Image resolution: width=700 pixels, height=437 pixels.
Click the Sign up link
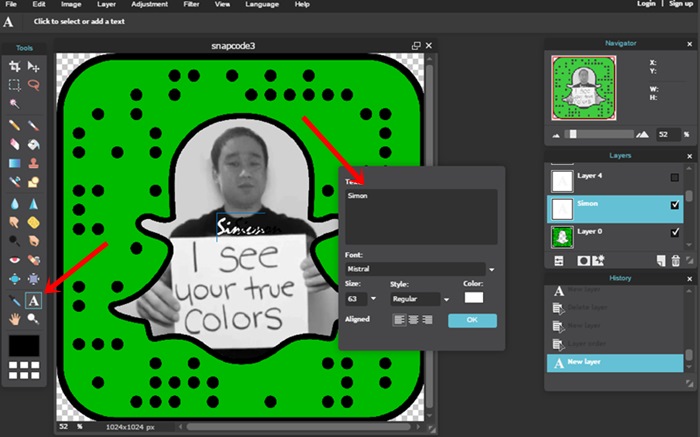click(x=681, y=4)
